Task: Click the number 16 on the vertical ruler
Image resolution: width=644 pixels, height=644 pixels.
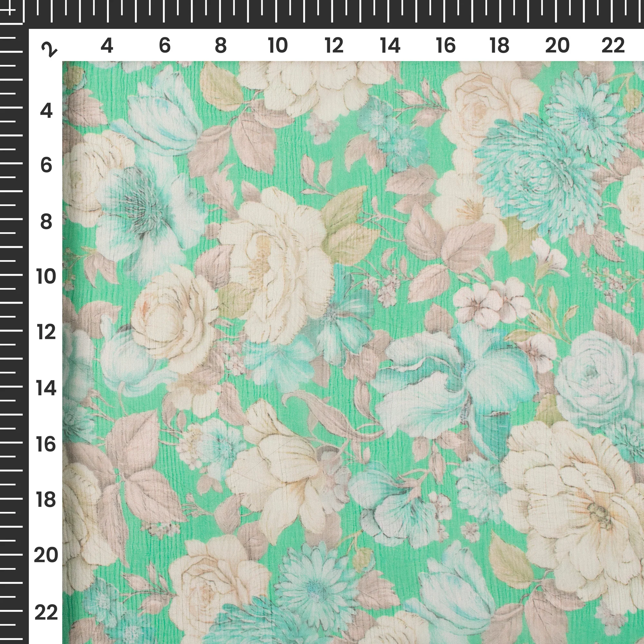Action: point(46,444)
